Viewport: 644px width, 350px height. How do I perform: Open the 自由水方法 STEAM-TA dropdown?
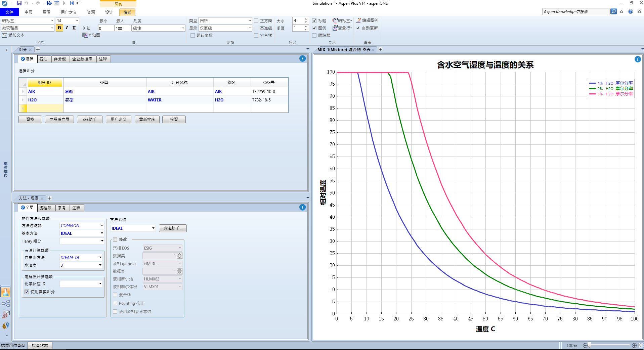(x=100, y=257)
